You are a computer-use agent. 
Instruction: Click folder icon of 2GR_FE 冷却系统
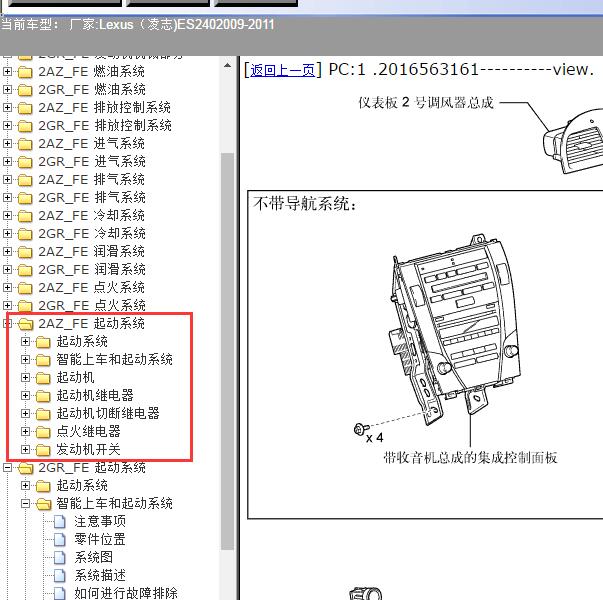tap(25, 234)
